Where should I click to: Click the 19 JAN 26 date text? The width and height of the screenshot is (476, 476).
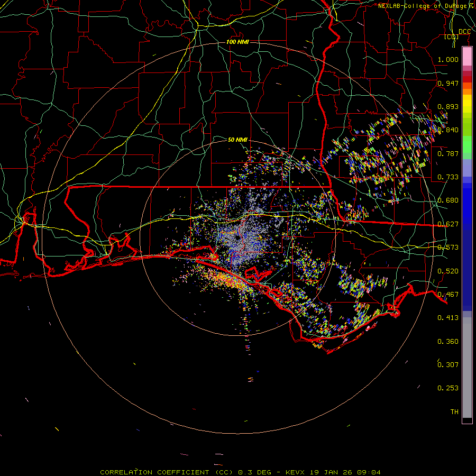coord(331,472)
